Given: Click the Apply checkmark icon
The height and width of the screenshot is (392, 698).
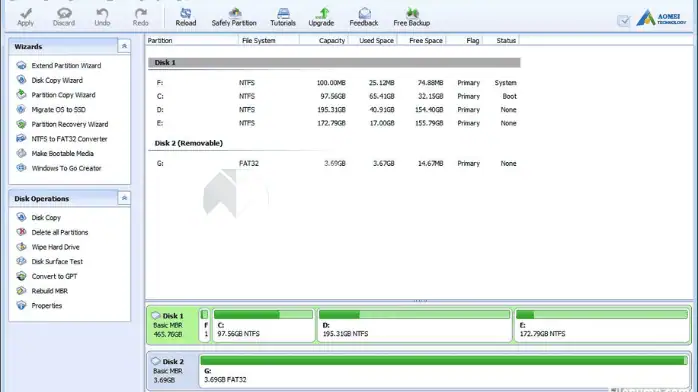Looking at the screenshot, I should [x=26, y=13].
